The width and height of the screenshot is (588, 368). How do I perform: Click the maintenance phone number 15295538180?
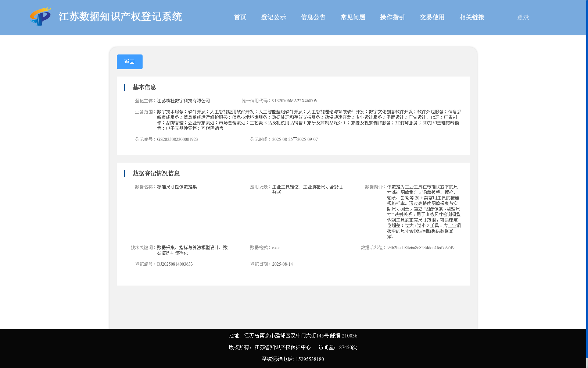[x=310, y=359]
